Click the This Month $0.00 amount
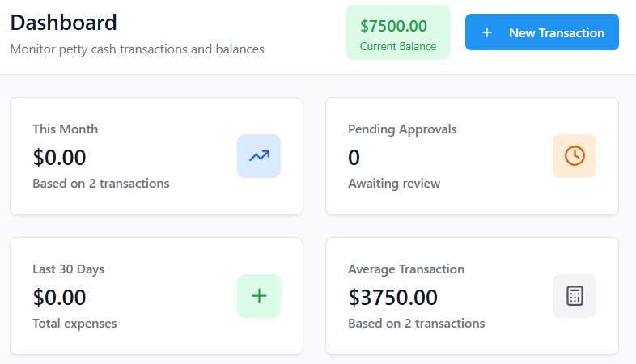The image size is (636, 364). pyautogui.click(x=59, y=157)
